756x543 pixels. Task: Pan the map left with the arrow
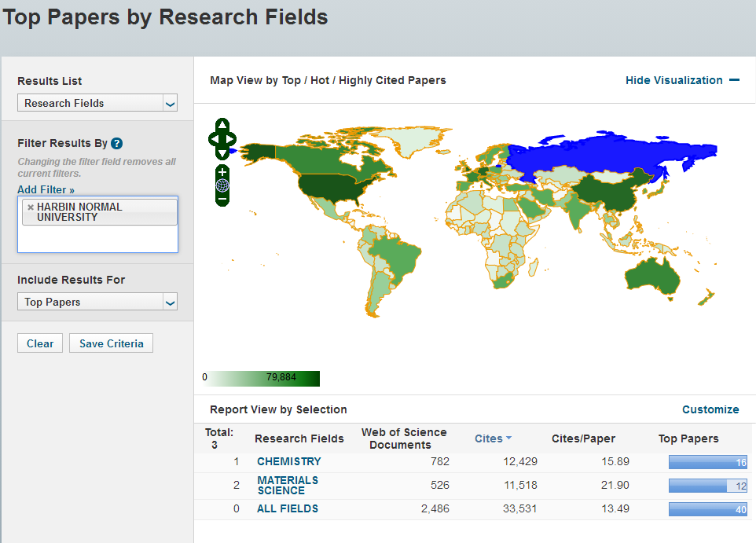click(x=213, y=140)
